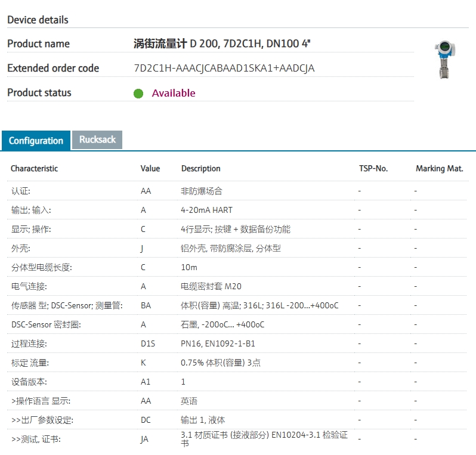
Task: Click the >>出厂参数设定 row label
Action: (42, 420)
